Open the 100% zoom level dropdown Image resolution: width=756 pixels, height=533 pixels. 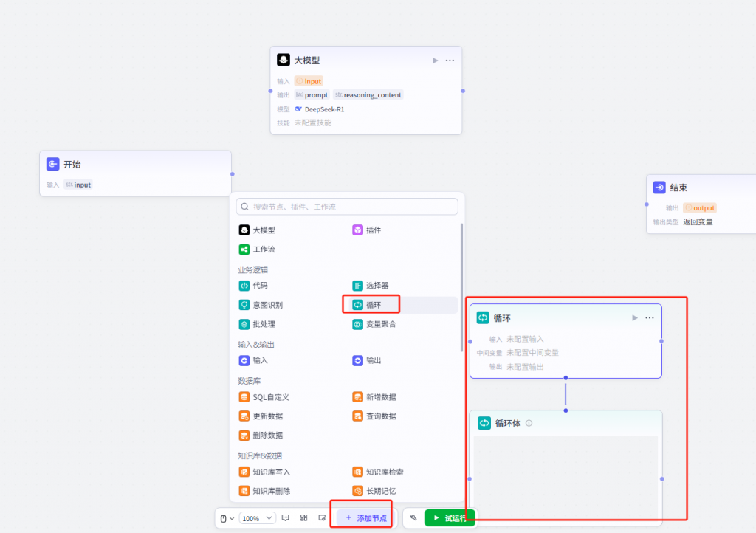coord(257,518)
